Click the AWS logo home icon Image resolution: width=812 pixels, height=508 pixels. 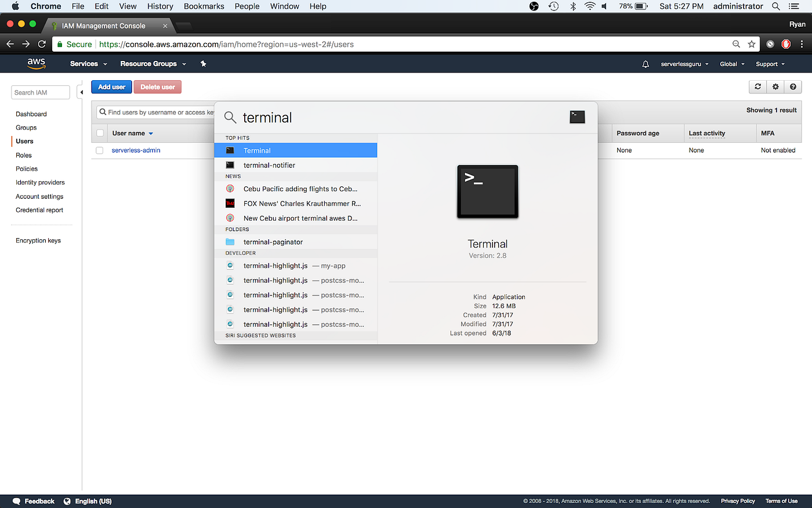click(x=36, y=63)
